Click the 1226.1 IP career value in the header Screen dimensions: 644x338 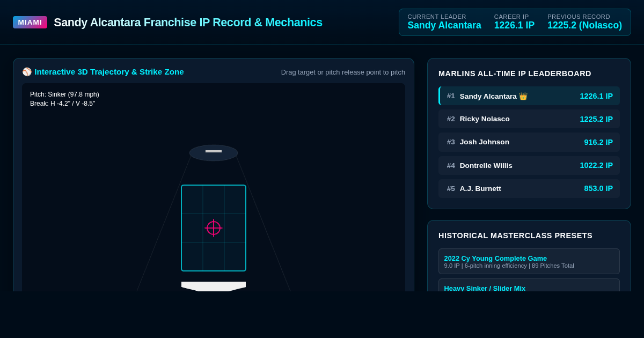(514, 25)
